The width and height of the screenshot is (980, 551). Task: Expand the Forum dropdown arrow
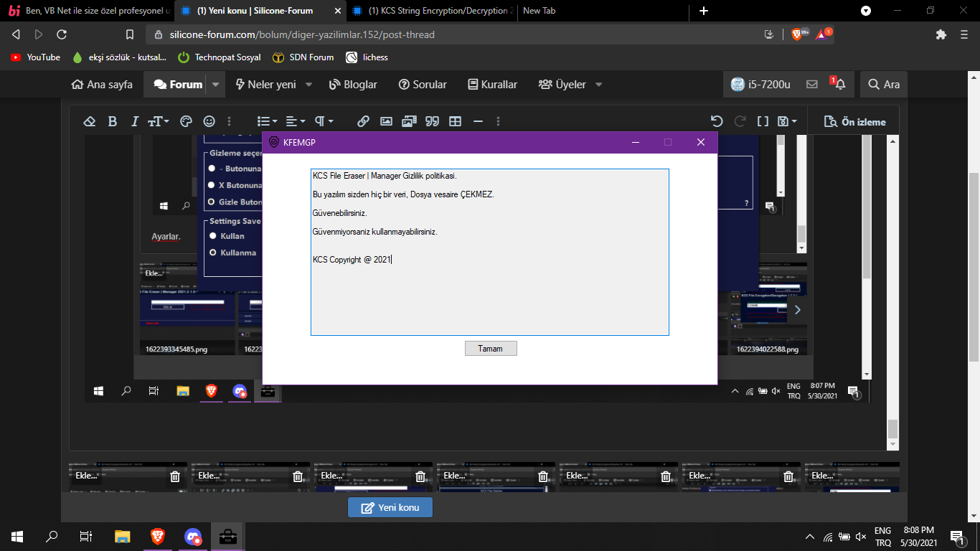coord(216,85)
